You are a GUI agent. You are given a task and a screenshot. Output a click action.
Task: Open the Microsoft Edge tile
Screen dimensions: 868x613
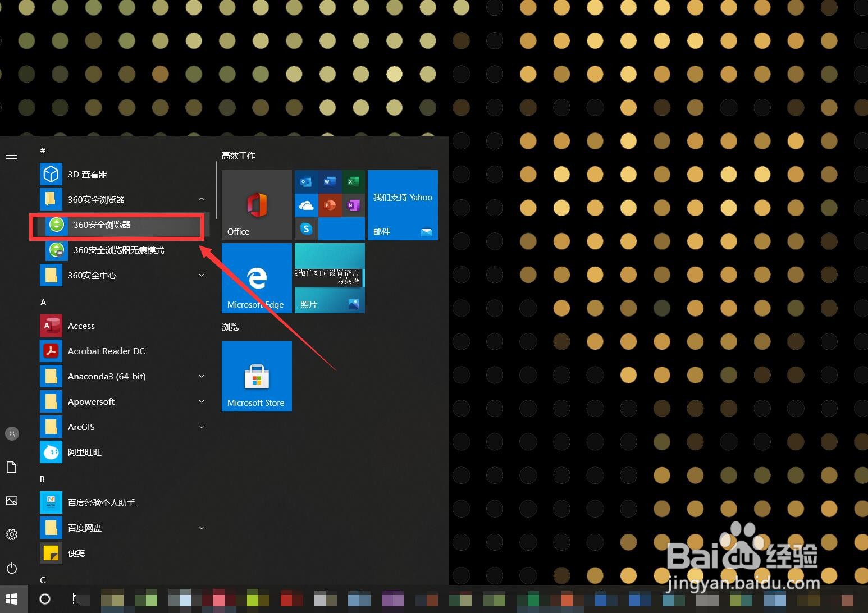257,278
